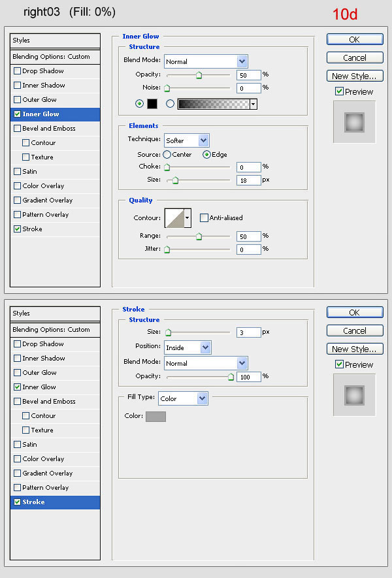
Task: Open the Stroke Position dropdown
Action: (x=188, y=347)
